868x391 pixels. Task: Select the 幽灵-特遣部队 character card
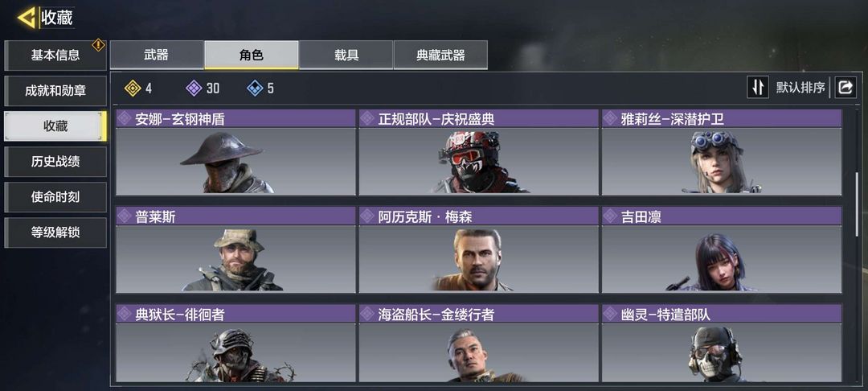[x=721, y=344]
